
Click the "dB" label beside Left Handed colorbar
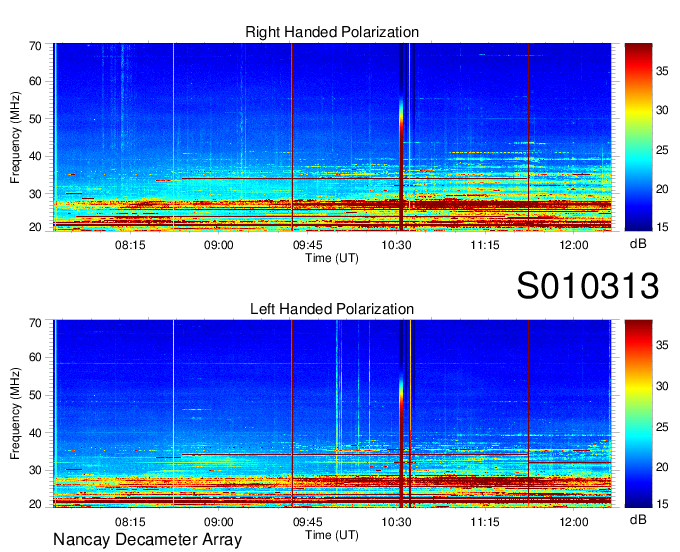(638, 519)
